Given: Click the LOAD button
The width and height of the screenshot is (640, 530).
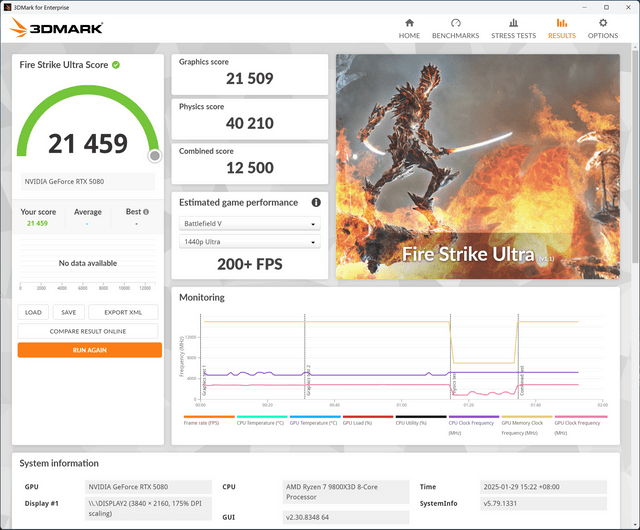Looking at the screenshot, I should [x=33, y=312].
